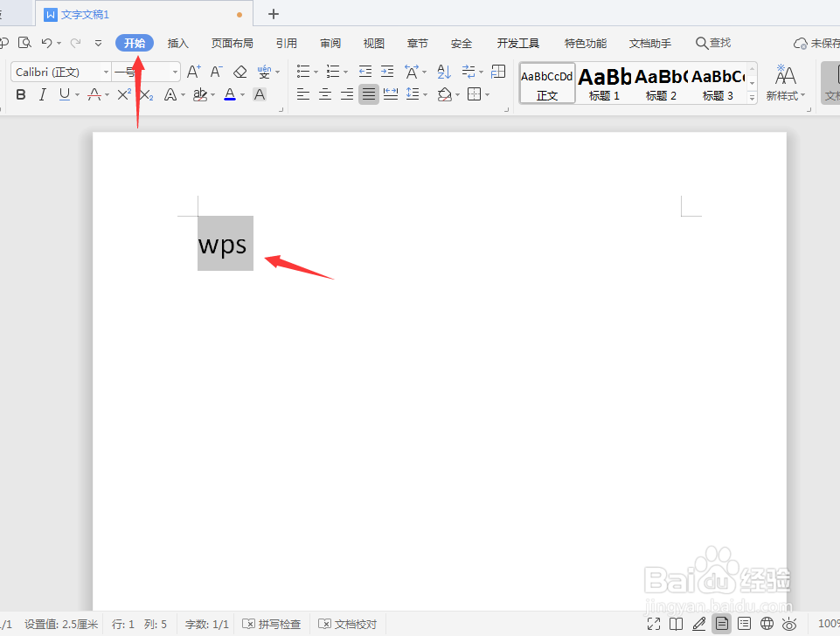This screenshot has height=636, width=840.
Task: Apply distributed alignment
Action: [391, 94]
